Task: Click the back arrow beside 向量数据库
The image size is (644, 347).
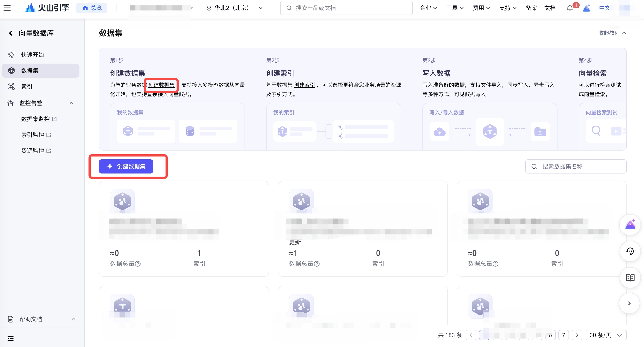Action: coord(11,33)
